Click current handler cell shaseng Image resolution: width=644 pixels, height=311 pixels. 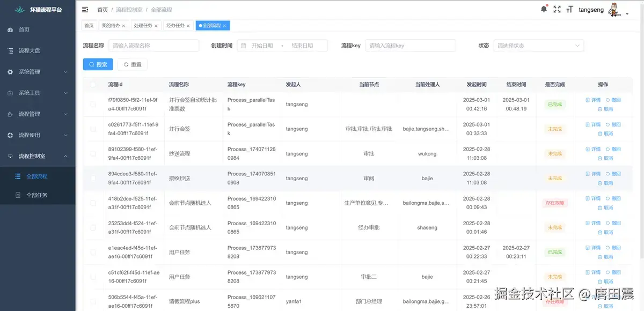[x=427, y=227]
